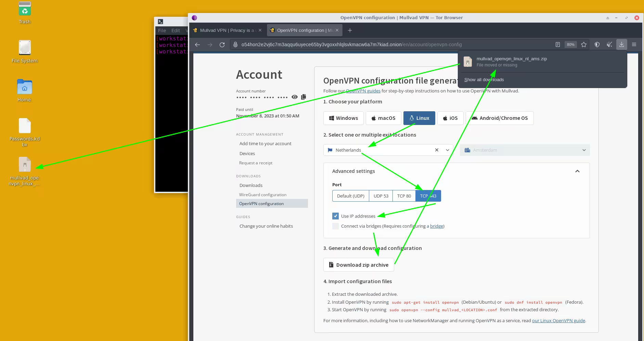Open the hamburger application menu
The height and width of the screenshot is (341, 644).
click(x=634, y=45)
